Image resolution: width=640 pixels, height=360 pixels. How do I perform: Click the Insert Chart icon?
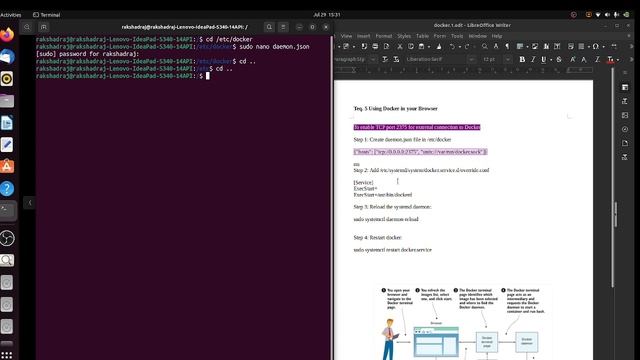coord(546,47)
